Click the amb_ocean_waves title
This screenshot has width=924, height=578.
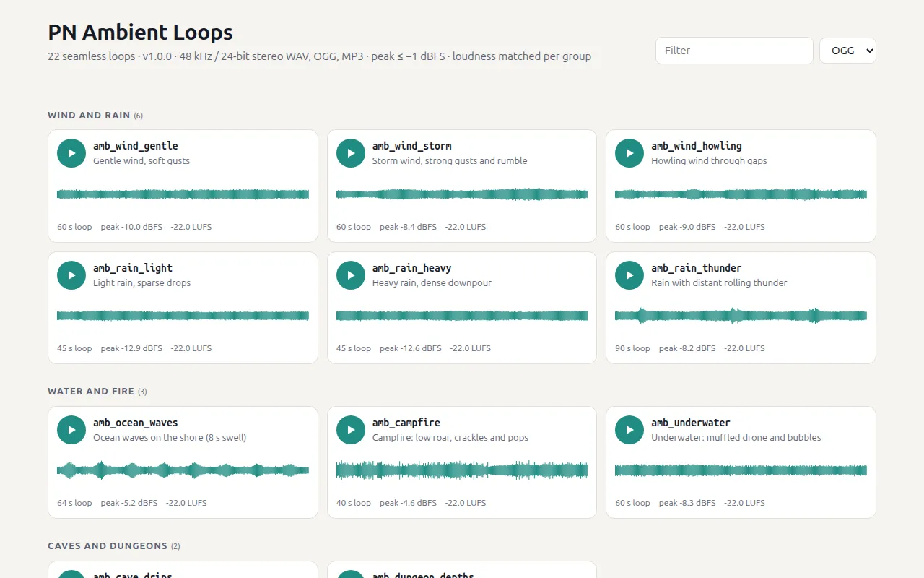coord(136,423)
